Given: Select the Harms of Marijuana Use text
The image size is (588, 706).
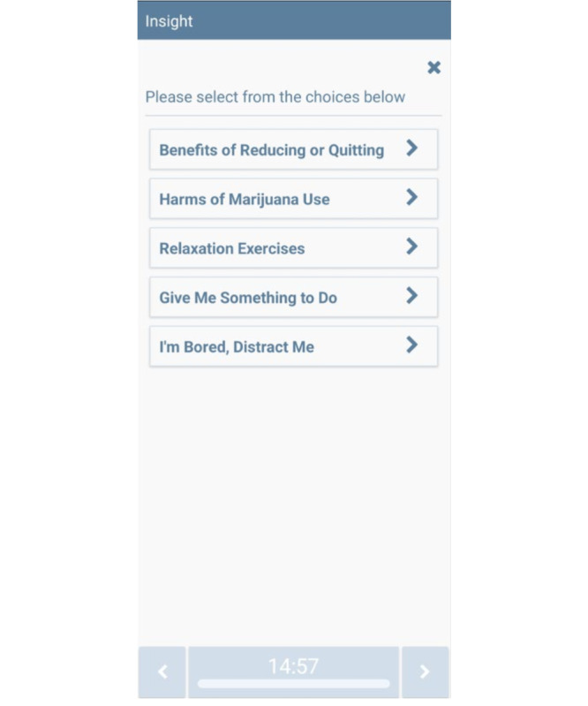Looking at the screenshot, I should pos(245,199).
